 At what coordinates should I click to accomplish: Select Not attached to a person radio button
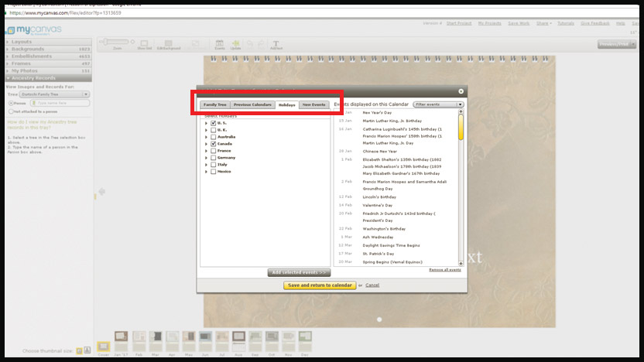(x=11, y=111)
